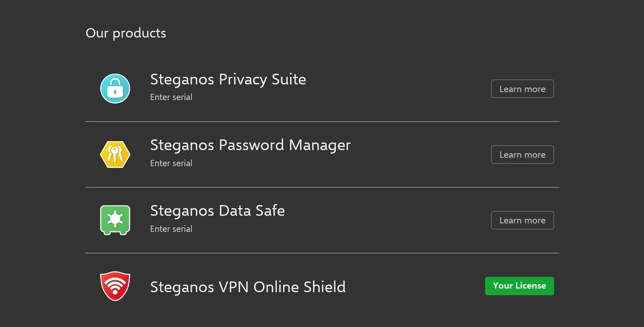Click the divider line below Password Manager

coord(322,187)
